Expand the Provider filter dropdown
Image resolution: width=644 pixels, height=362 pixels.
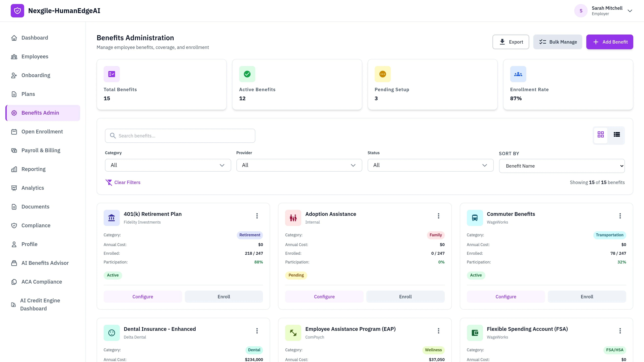click(x=299, y=165)
